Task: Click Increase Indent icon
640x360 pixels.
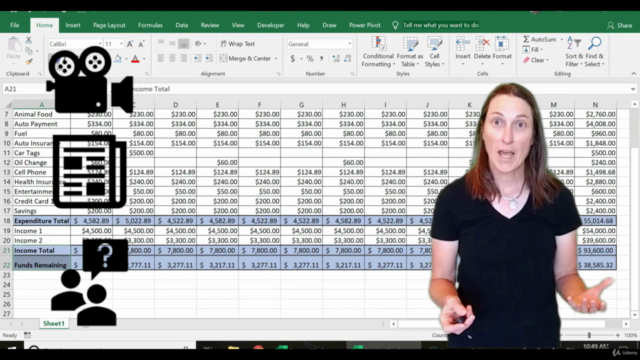Action: tap(209, 59)
